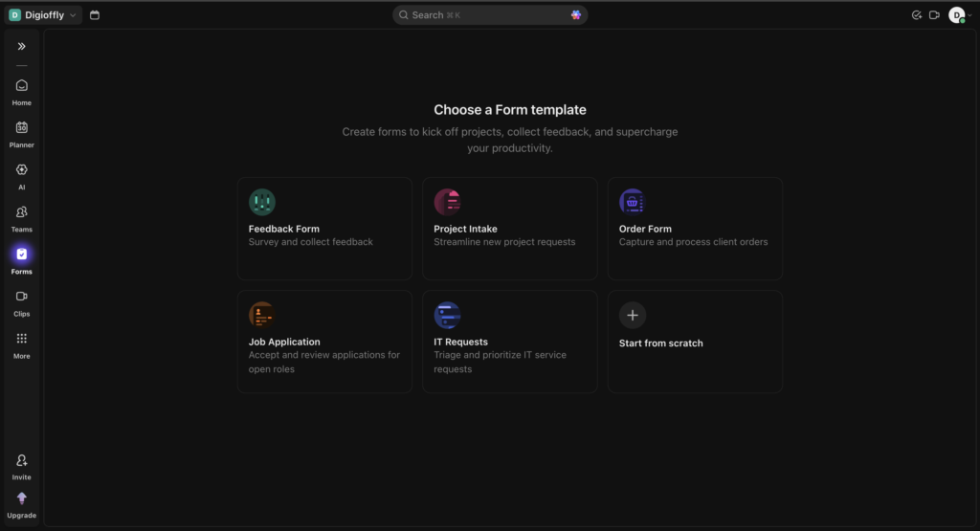Click plus icon to start from scratch
Image resolution: width=980 pixels, height=531 pixels.
pos(632,315)
